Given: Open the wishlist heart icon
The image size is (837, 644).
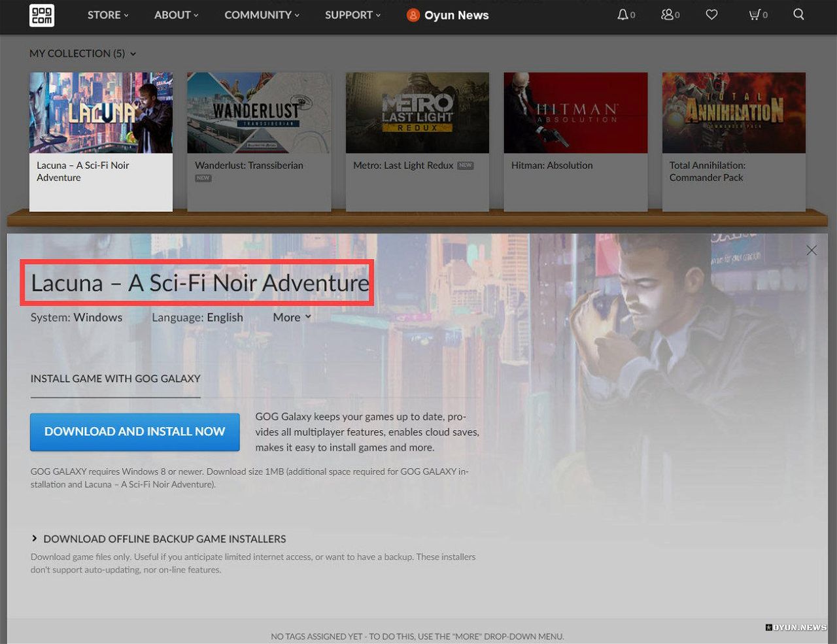Looking at the screenshot, I should point(711,14).
